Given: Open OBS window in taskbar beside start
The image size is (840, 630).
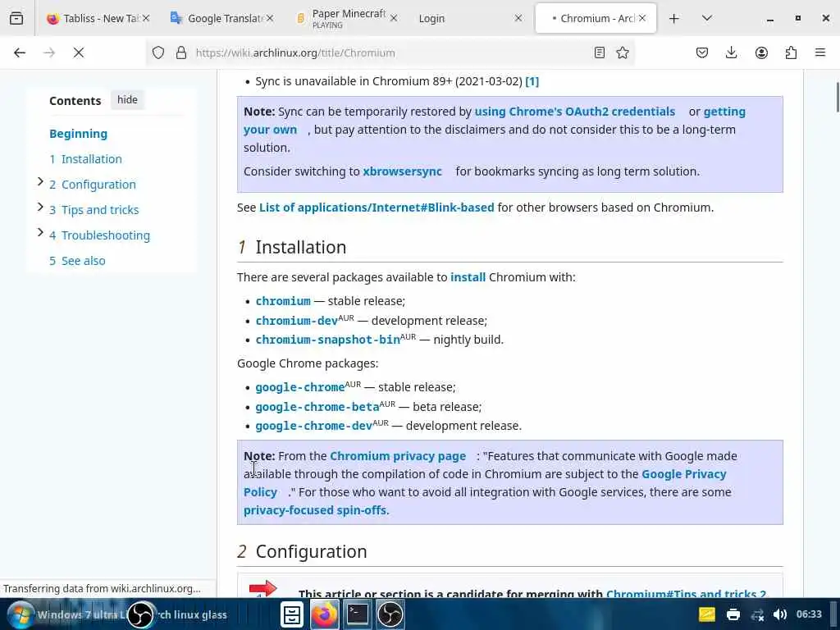Looking at the screenshot, I should click(140, 614).
